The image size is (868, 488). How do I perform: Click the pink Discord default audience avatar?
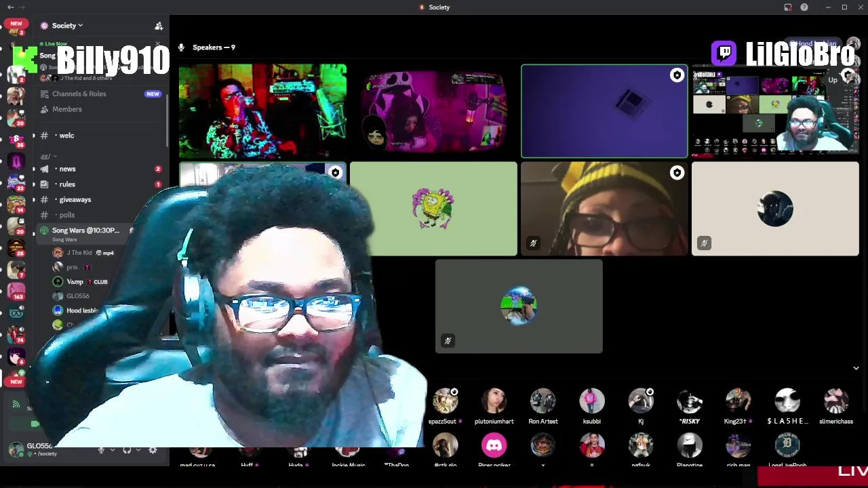[494, 445]
